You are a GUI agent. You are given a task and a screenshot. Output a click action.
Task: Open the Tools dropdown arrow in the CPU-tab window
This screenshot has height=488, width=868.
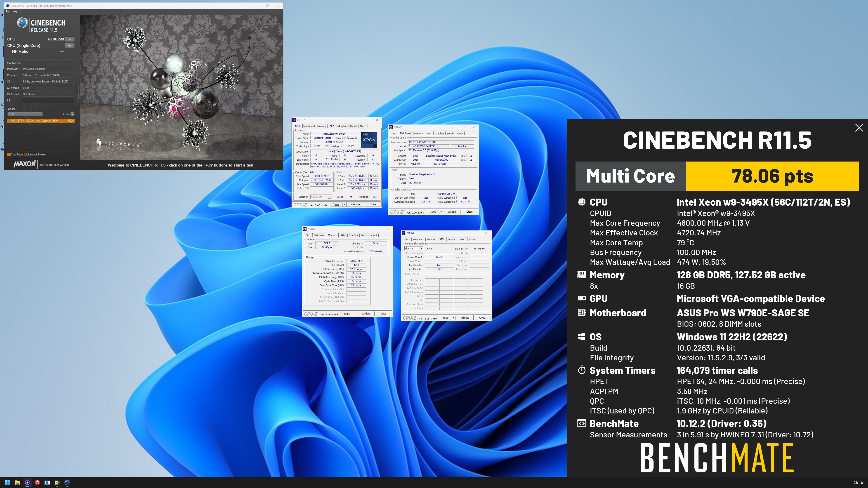pyautogui.click(x=344, y=204)
